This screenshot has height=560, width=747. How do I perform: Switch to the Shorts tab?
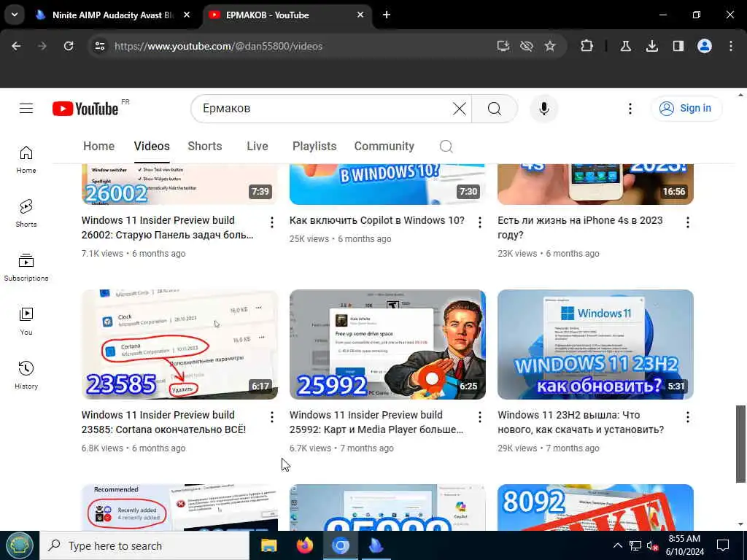click(x=205, y=146)
